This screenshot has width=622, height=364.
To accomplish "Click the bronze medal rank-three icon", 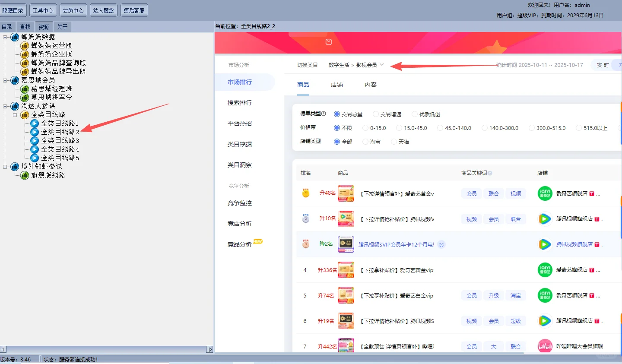I will pyautogui.click(x=306, y=244).
